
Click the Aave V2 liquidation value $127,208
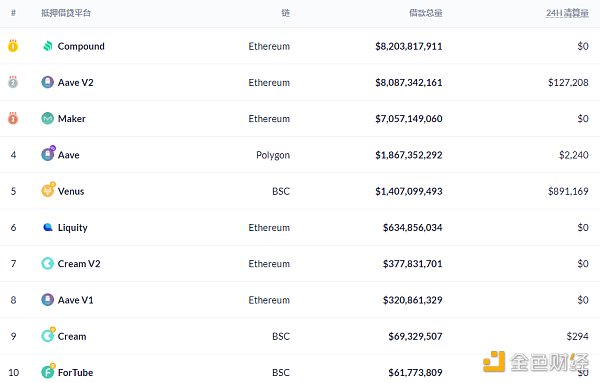coord(568,83)
